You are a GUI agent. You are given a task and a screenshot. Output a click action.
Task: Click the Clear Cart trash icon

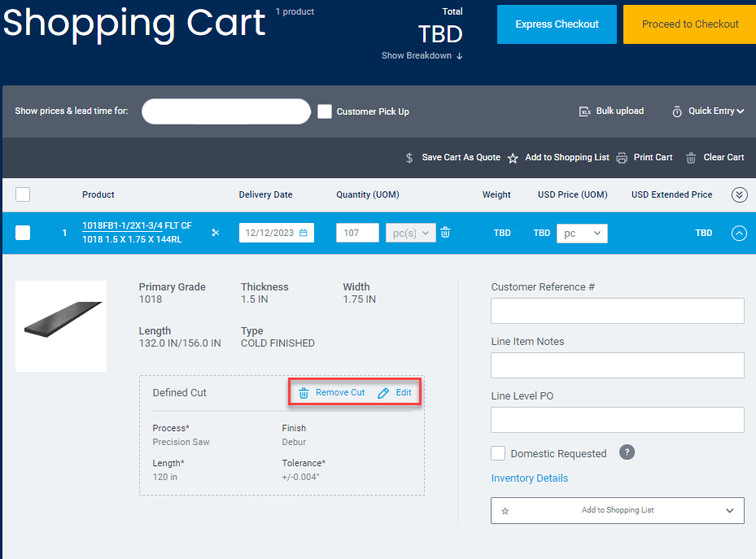coord(690,158)
